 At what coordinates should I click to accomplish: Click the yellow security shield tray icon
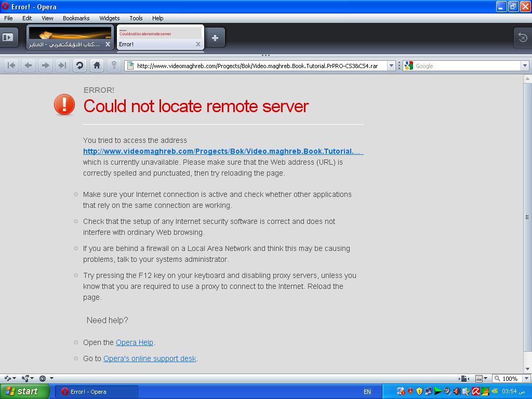pyautogui.click(x=419, y=392)
